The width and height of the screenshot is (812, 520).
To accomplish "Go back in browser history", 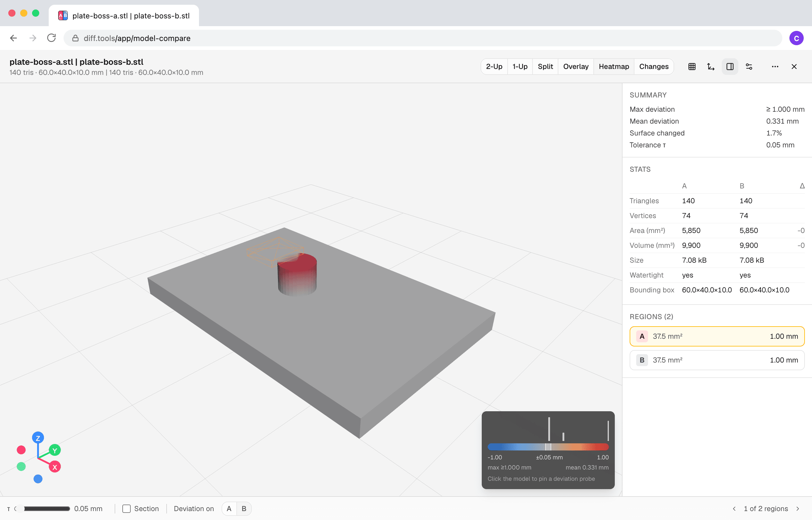I will (13, 38).
